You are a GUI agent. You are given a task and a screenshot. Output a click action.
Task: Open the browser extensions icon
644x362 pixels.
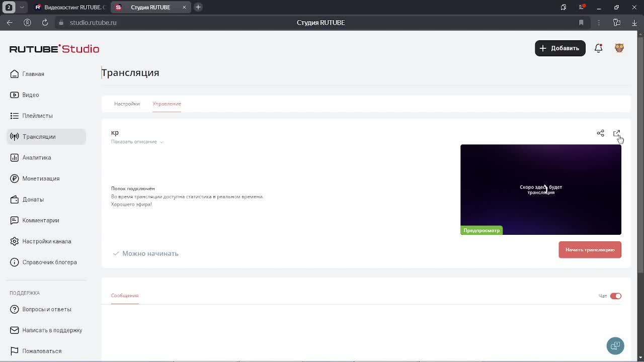[617, 23]
